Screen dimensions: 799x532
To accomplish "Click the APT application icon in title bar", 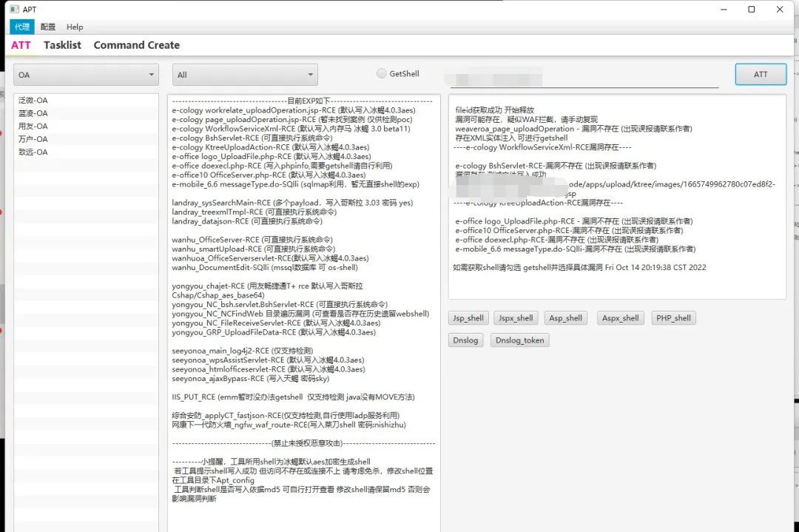I will coord(14,9).
